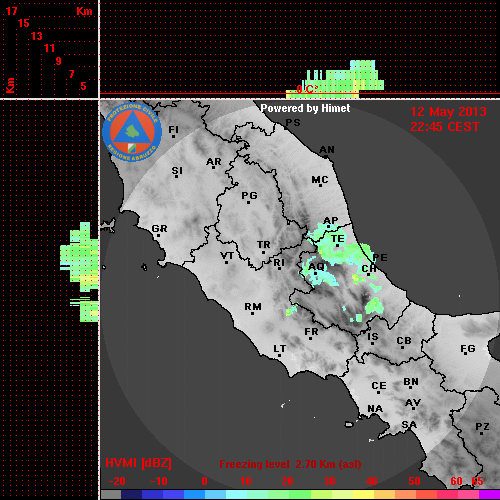Click the 0 value on the dBZ scale
The width and height of the screenshot is (500, 500).
click(204, 481)
